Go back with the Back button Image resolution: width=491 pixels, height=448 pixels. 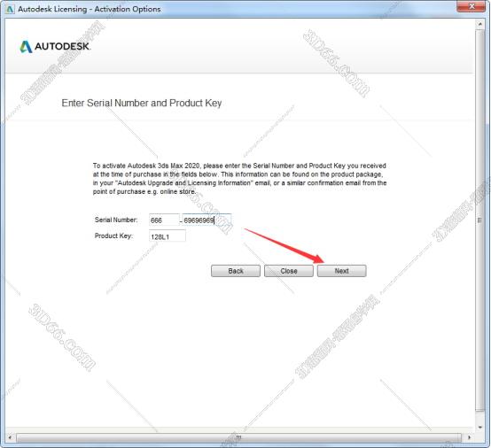tap(236, 271)
